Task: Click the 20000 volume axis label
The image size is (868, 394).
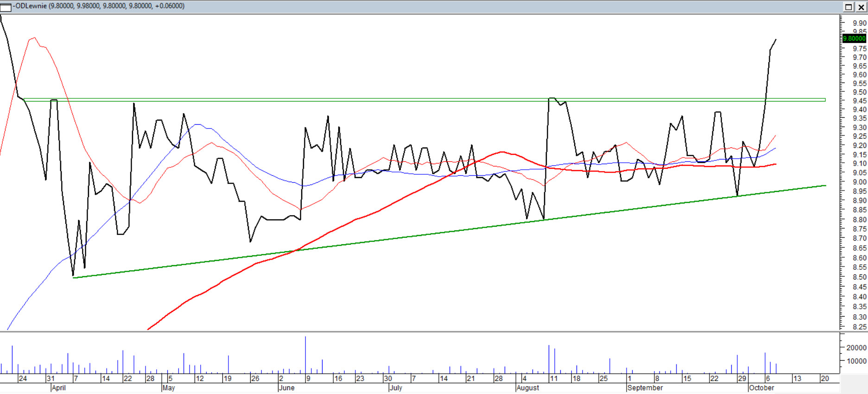Action: 856,348
